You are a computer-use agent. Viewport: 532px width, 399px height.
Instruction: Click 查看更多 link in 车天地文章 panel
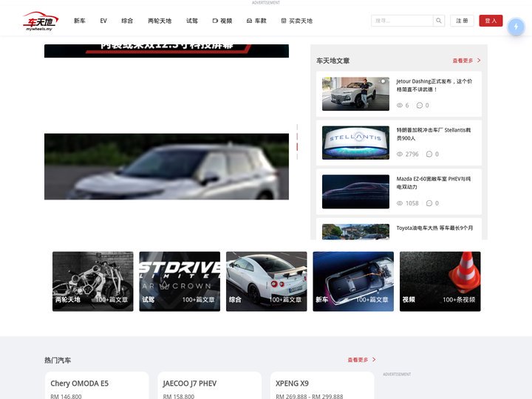pos(463,61)
